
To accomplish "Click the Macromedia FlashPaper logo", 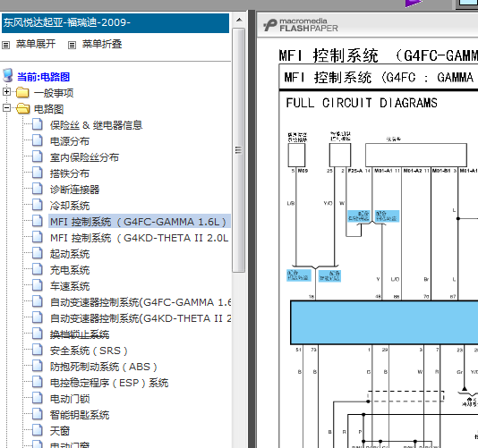I will coord(301,25).
